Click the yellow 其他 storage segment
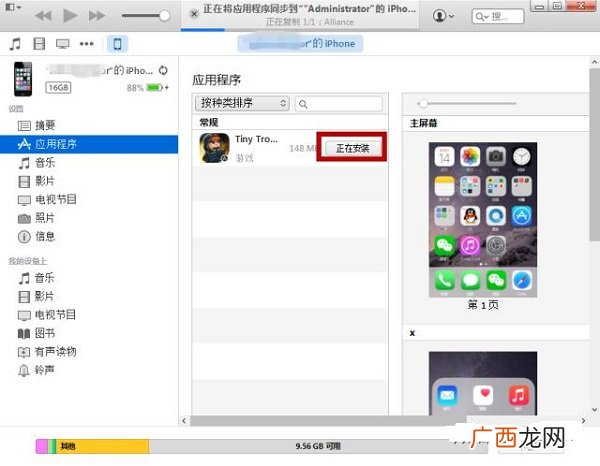 point(103,446)
